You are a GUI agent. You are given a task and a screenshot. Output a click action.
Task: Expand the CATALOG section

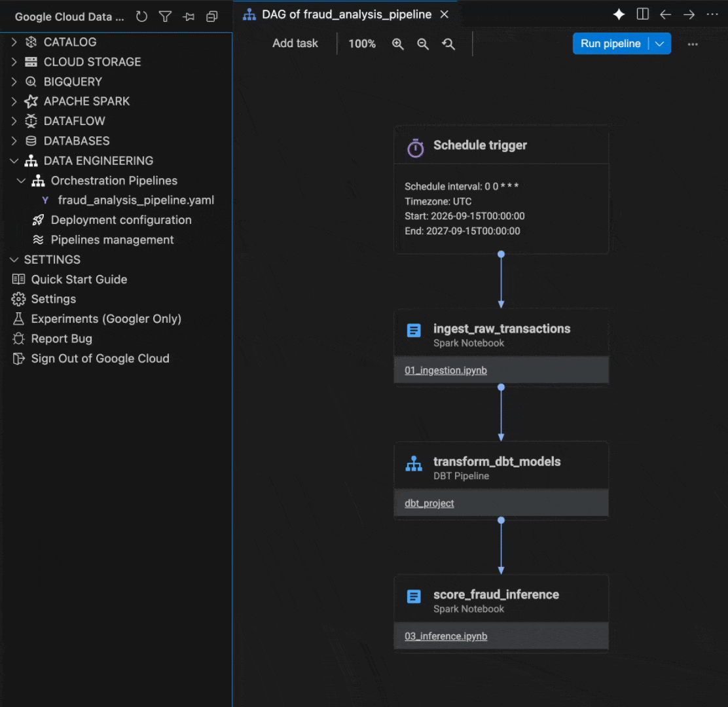[14, 43]
